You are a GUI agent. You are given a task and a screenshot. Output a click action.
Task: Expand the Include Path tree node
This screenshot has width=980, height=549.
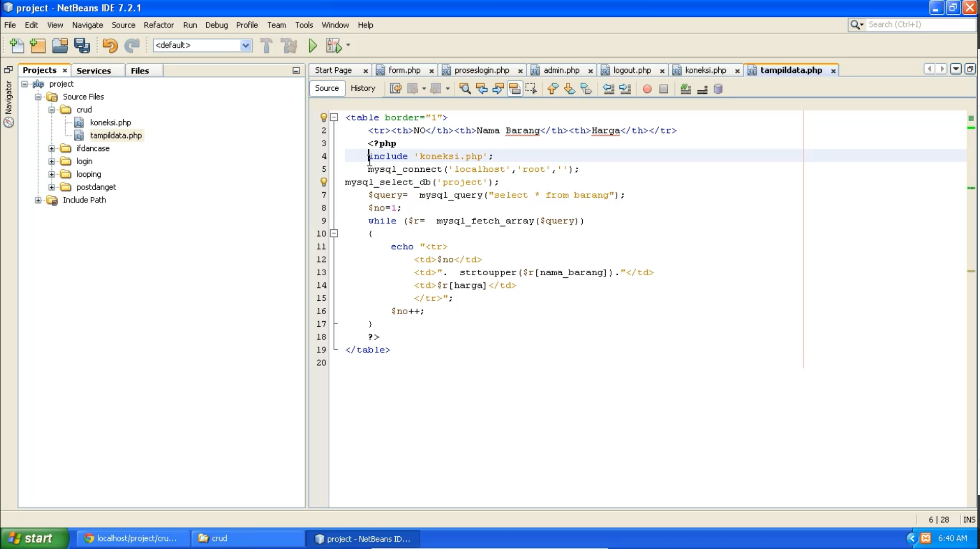(x=38, y=200)
